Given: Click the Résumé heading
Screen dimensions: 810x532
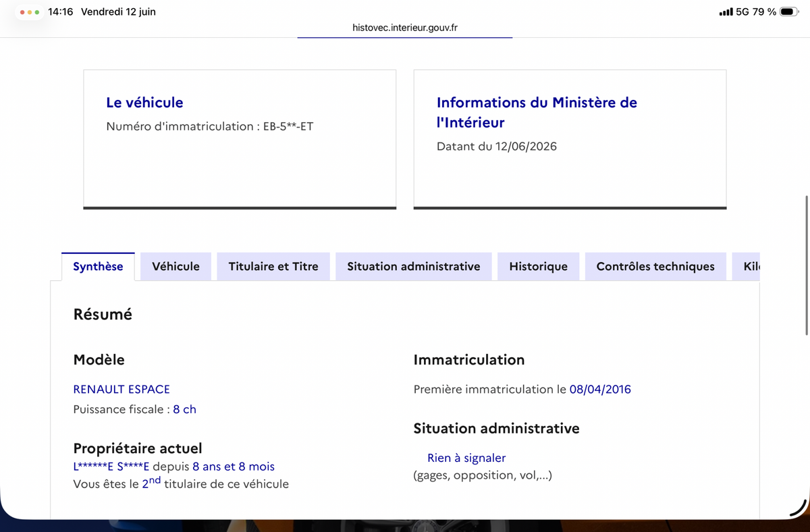Looking at the screenshot, I should [103, 315].
